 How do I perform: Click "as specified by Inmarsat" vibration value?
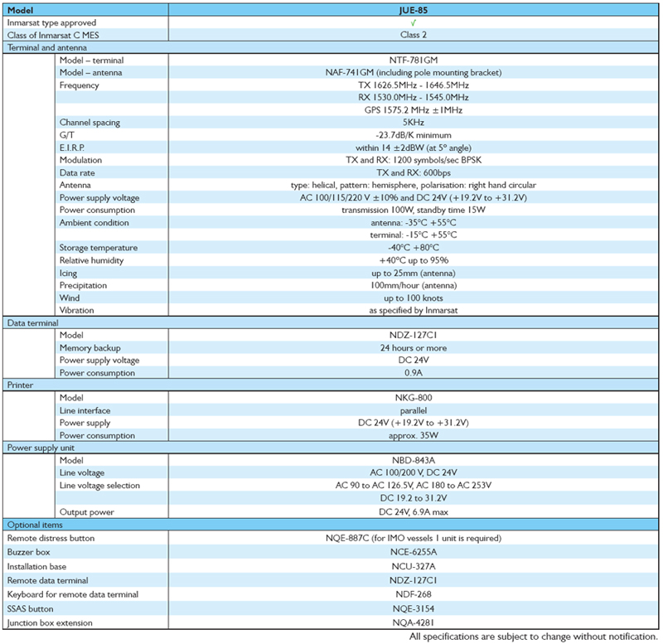(x=413, y=310)
